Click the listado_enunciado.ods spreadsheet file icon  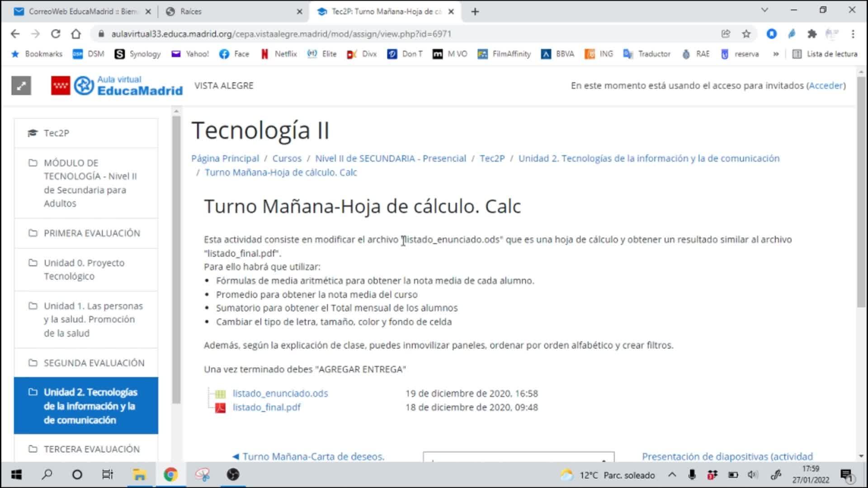click(220, 394)
